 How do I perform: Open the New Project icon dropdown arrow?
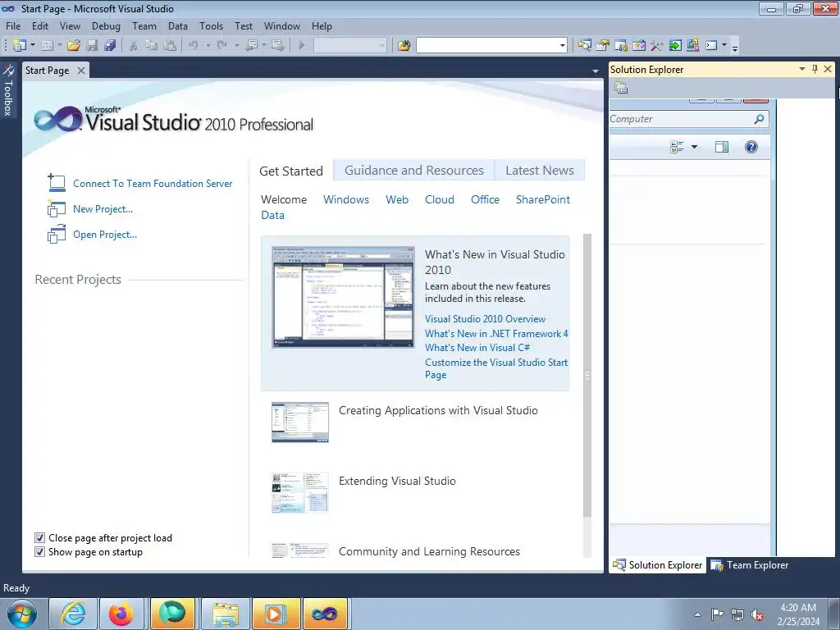click(x=33, y=46)
